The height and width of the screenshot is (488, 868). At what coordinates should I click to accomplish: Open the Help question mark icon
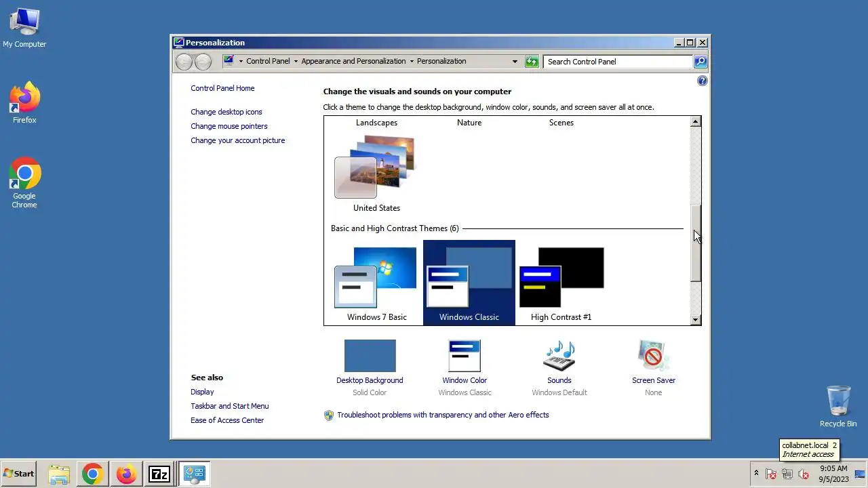coord(702,81)
